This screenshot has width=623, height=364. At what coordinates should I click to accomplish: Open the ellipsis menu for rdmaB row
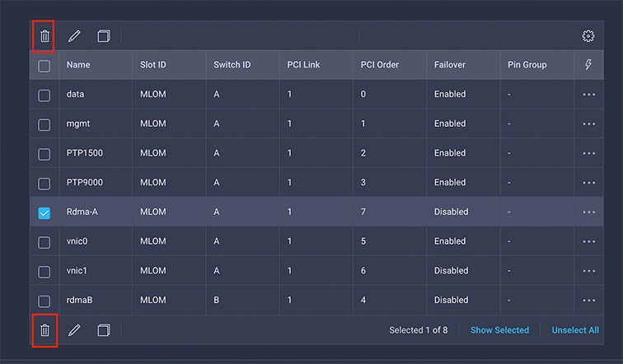click(x=589, y=300)
